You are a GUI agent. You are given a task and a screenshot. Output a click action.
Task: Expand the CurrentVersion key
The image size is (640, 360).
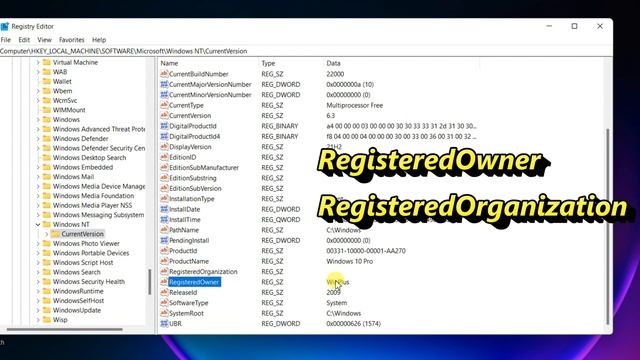47,234
